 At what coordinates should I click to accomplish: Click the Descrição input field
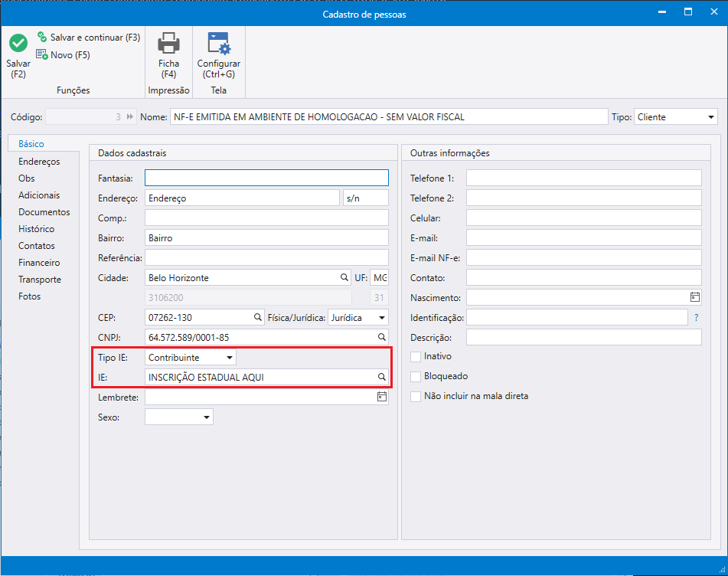584,337
